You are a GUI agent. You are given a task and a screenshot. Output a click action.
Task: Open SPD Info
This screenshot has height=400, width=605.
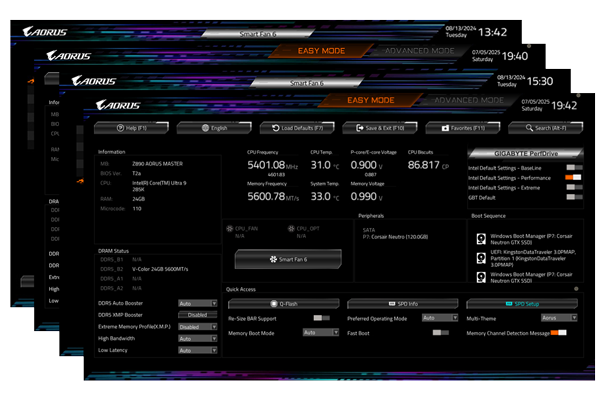pos(402,304)
